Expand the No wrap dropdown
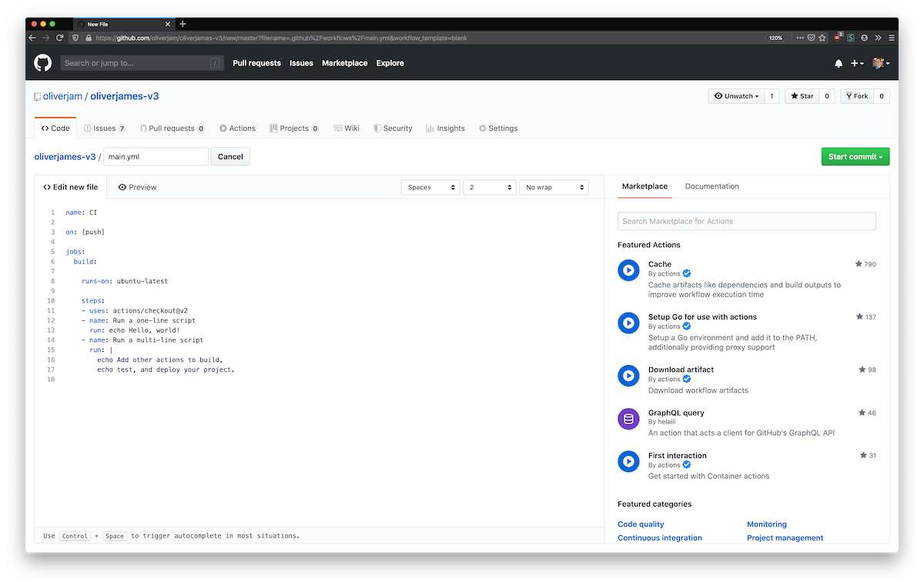Screen dimensions: 924x586 click(554, 187)
